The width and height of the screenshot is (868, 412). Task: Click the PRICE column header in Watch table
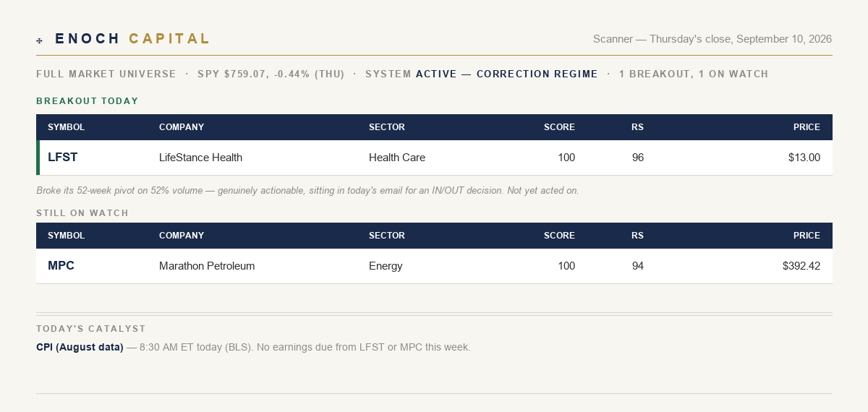[x=807, y=236]
